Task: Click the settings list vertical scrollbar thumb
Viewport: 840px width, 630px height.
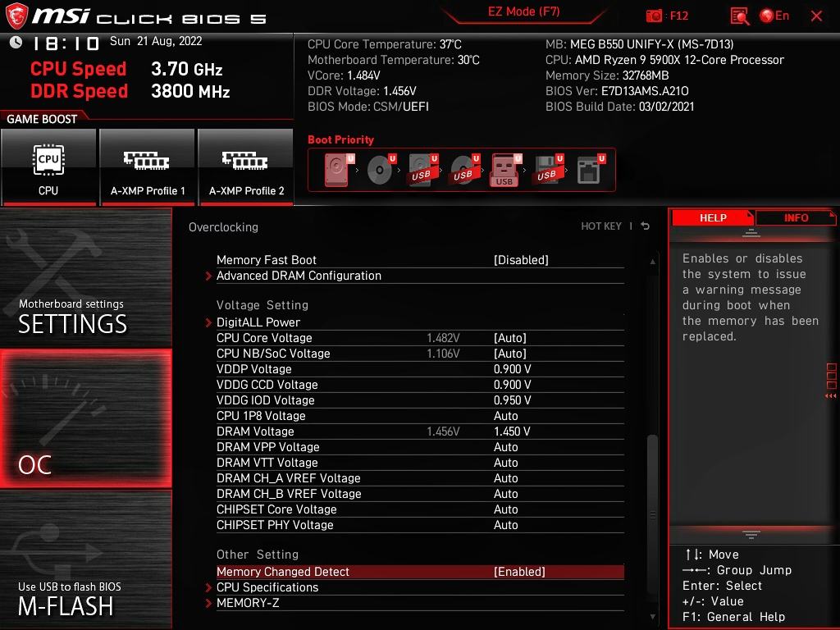Action: pos(652,514)
